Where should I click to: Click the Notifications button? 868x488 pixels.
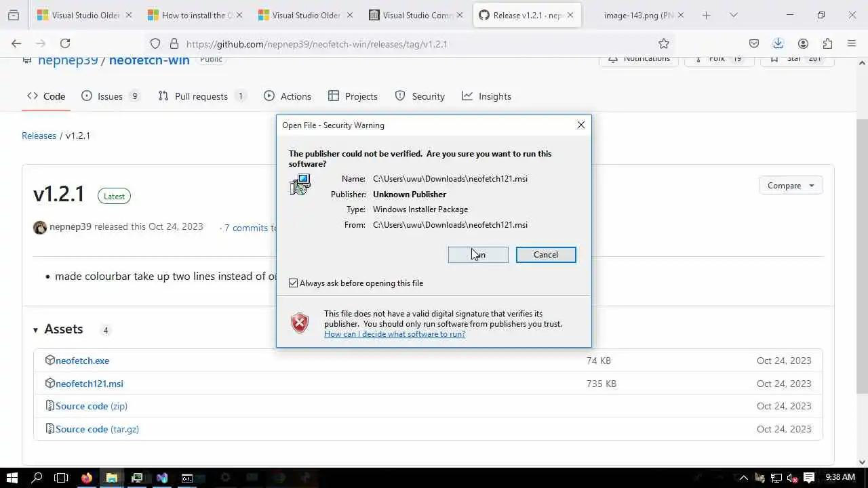click(639, 60)
